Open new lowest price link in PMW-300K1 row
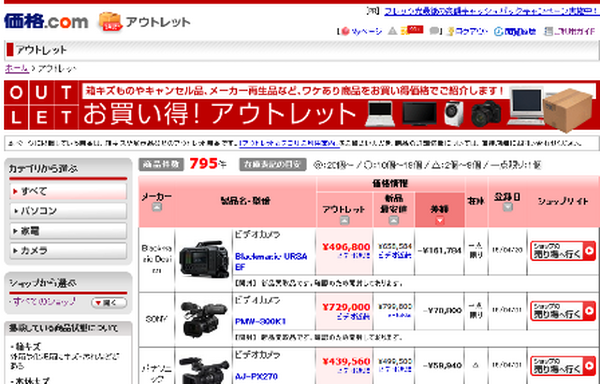Viewport: 600px width, 384px height. (399, 315)
